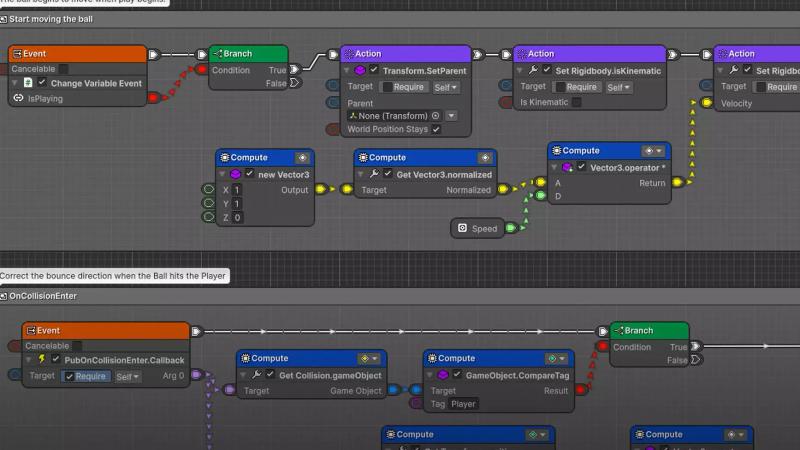Toggle the checked Require checkbox in PubOnCollisionEnter Target
Viewport: 800px width, 450px height.
69,377
